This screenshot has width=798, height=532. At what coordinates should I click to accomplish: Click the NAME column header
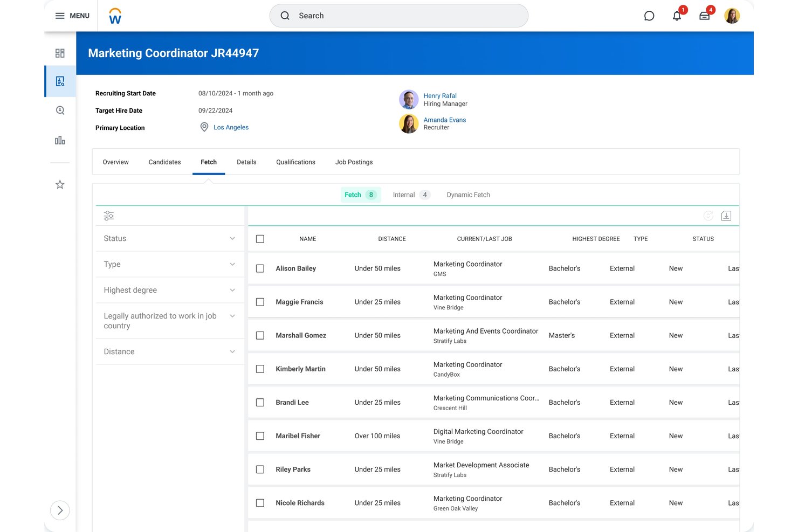point(307,239)
